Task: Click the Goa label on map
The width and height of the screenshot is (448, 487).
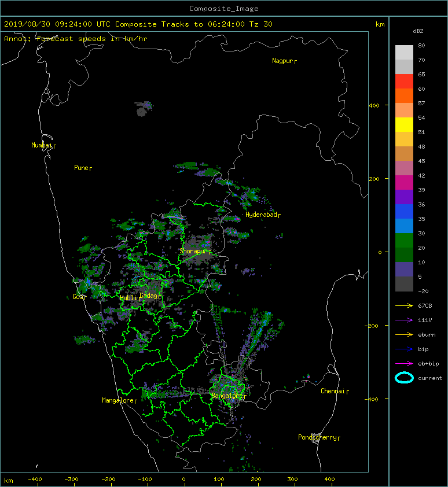Action: pos(78,297)
